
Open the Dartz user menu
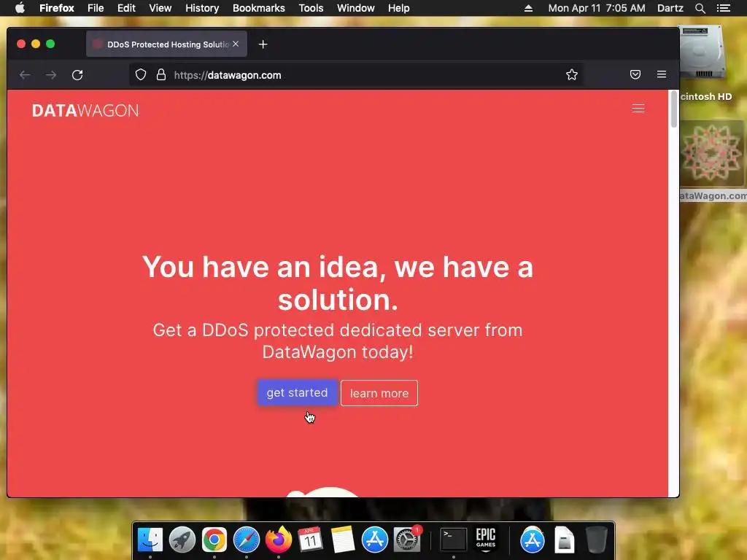pyautogui.click(x=670, y=8)
